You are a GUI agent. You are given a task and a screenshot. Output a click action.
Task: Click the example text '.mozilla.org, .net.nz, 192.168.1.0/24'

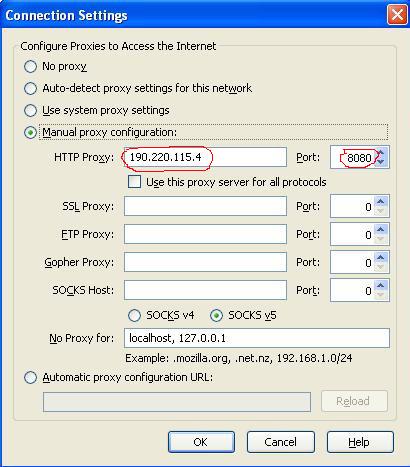tap(262, 358)
